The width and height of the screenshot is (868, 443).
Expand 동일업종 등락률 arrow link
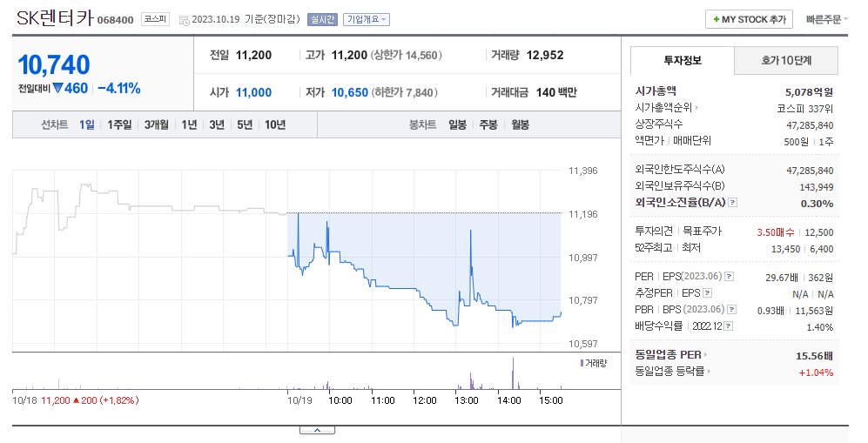709,371
